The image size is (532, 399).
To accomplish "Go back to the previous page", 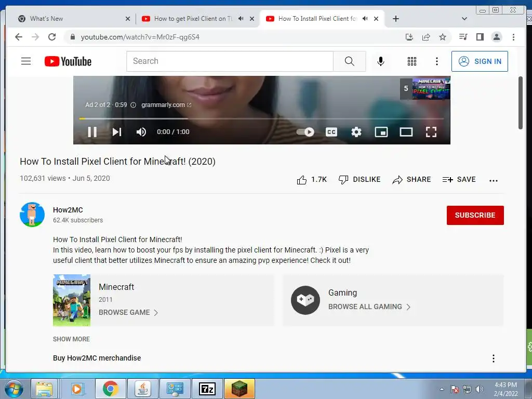I will [19, 37].
